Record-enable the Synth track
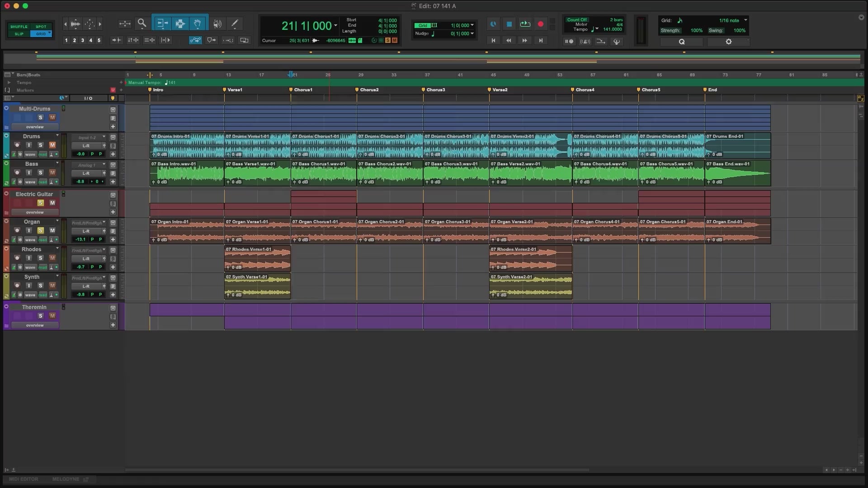The height and width of the screenshot is (488, 868). tap(17, 286)
